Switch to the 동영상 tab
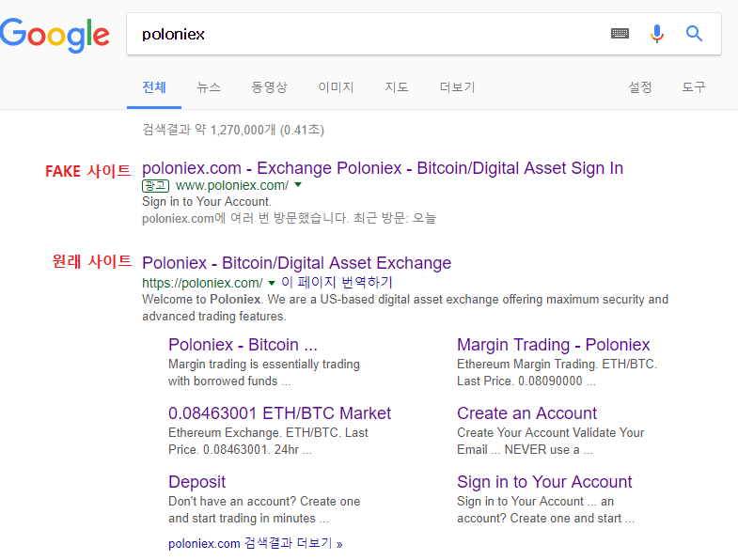The image size is (738, 560). (269, 87)
